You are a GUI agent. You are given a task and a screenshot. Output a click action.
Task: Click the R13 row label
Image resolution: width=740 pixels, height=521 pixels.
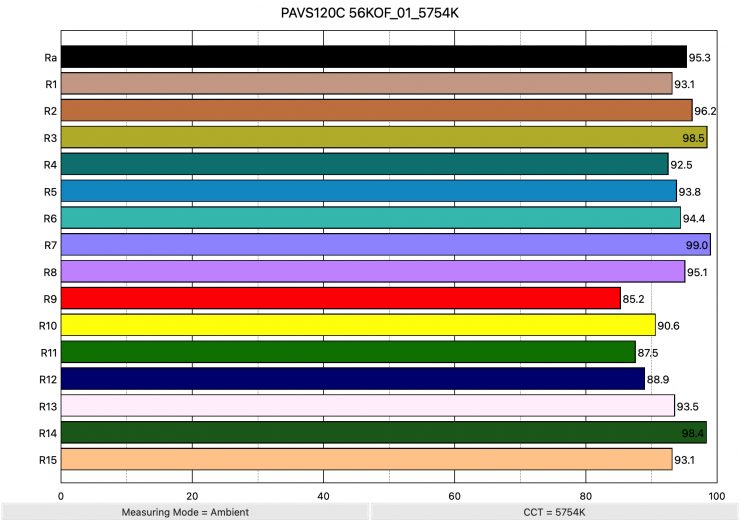coord(48,406)
